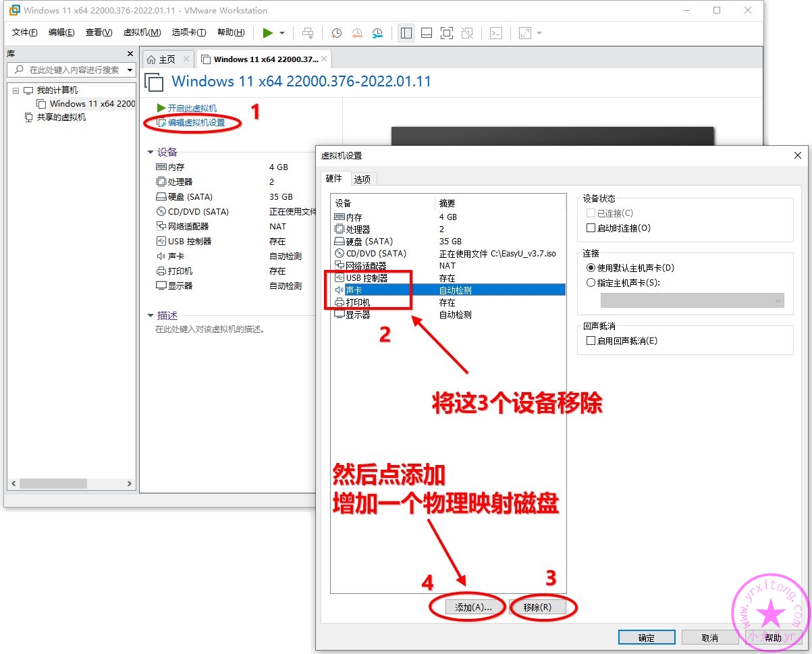Select 使用默认主机声卡(D) radio button
The height and width of the screenshot is (654, 812).
pyautogui.click(x=591, y=268)
